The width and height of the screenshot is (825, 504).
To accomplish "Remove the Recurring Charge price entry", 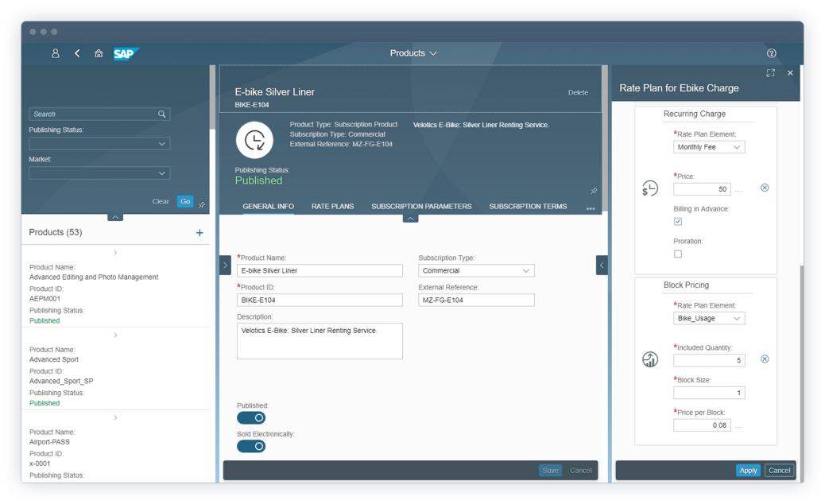I will click(765, 188).
